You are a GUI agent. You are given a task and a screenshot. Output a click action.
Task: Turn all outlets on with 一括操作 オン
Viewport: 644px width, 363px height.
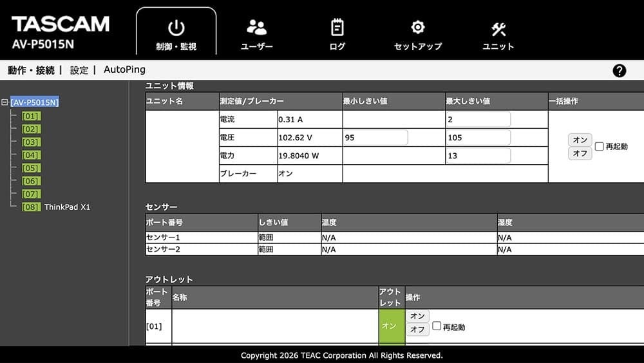580,140
